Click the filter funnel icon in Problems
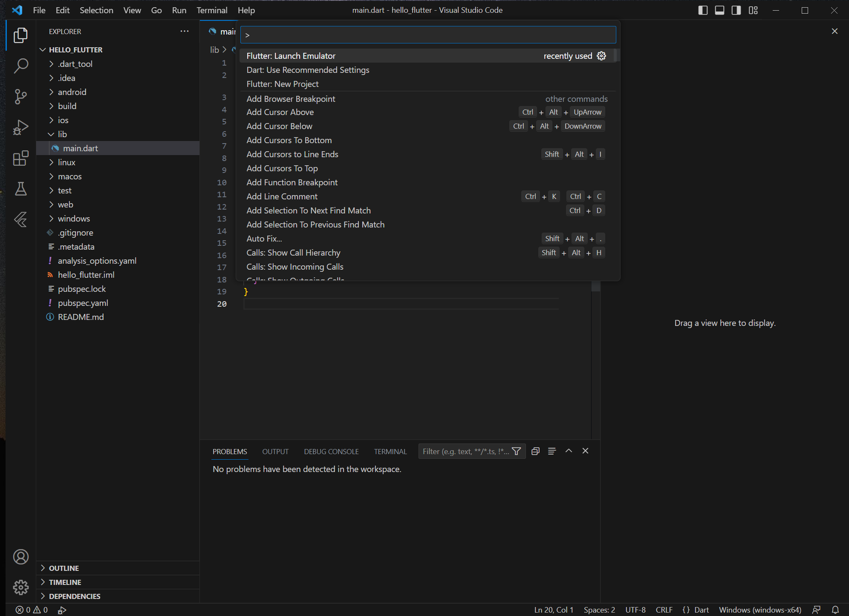 517,451
